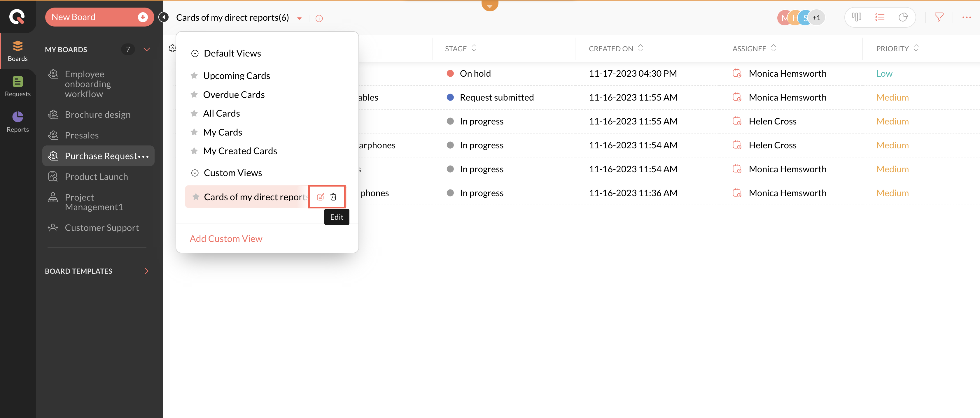
Task: Click the edit icon for custom view
Action: click(320, 197)
